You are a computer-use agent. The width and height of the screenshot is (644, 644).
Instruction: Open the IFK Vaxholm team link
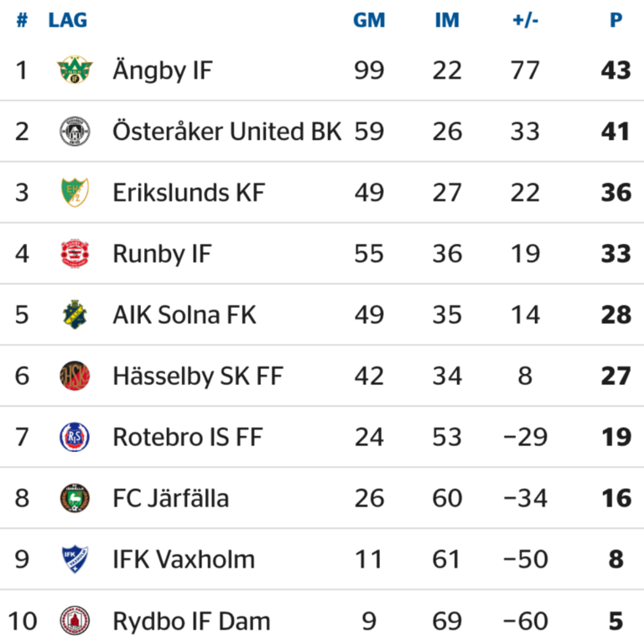pyautogui.click(x=184, y=559)
